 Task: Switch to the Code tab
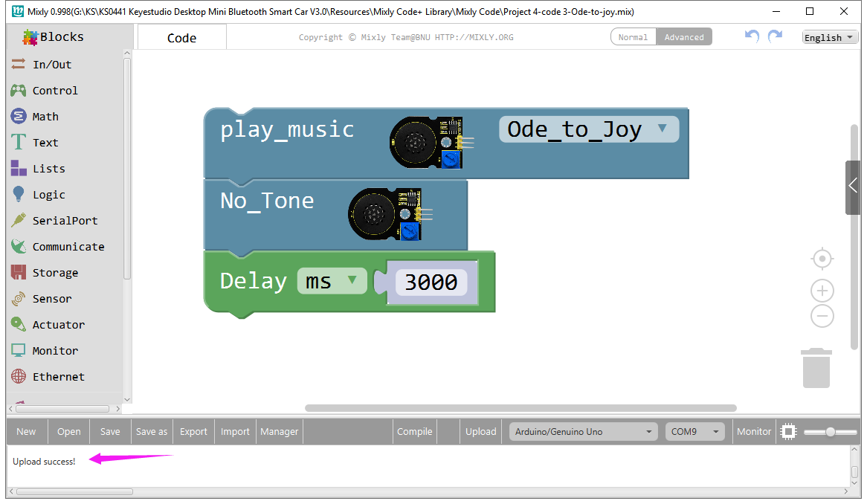182,38
